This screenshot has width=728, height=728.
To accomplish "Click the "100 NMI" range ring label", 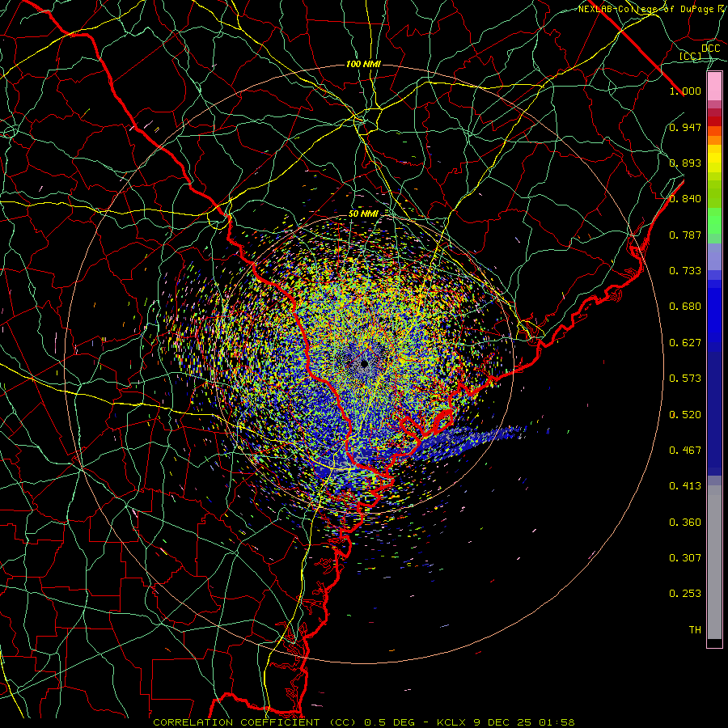I will 363,64.
